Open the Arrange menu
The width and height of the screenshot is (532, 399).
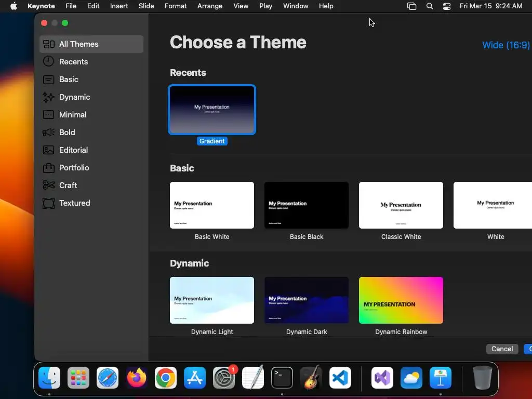[x=210, y=6]
